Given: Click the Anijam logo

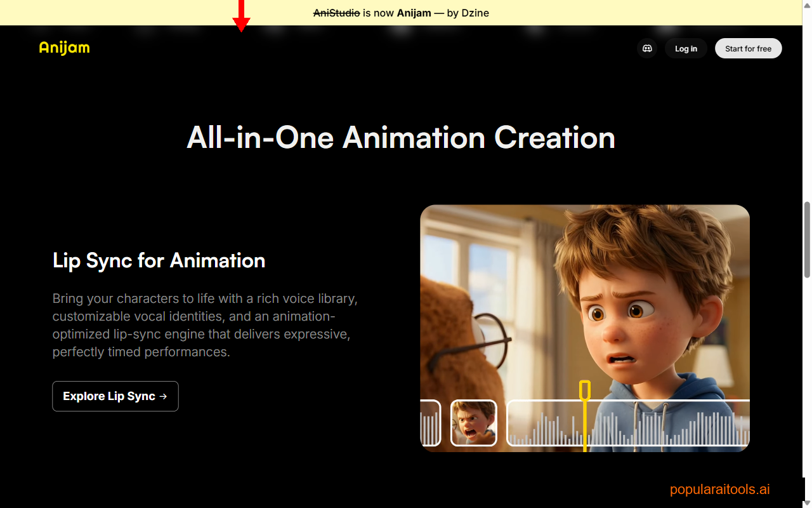Looking at the screenshot, I should point(63,48).
